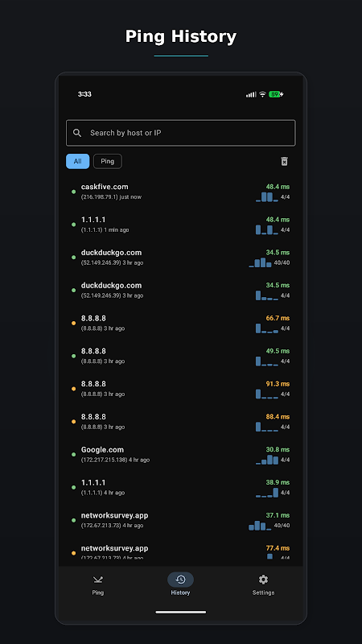Open the Ping tab icon in bottom bar
Screen dimensions: 362x644
(97, 580)
